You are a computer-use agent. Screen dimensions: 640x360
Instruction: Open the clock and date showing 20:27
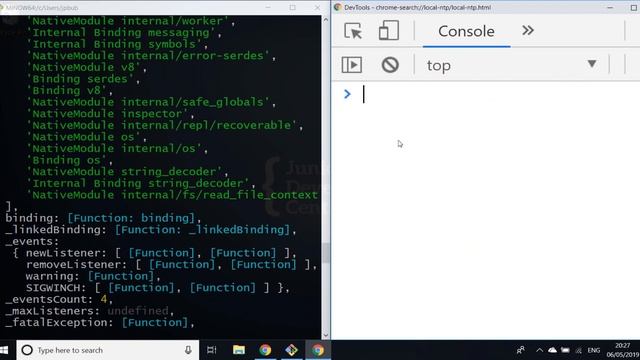coord(622,350)
